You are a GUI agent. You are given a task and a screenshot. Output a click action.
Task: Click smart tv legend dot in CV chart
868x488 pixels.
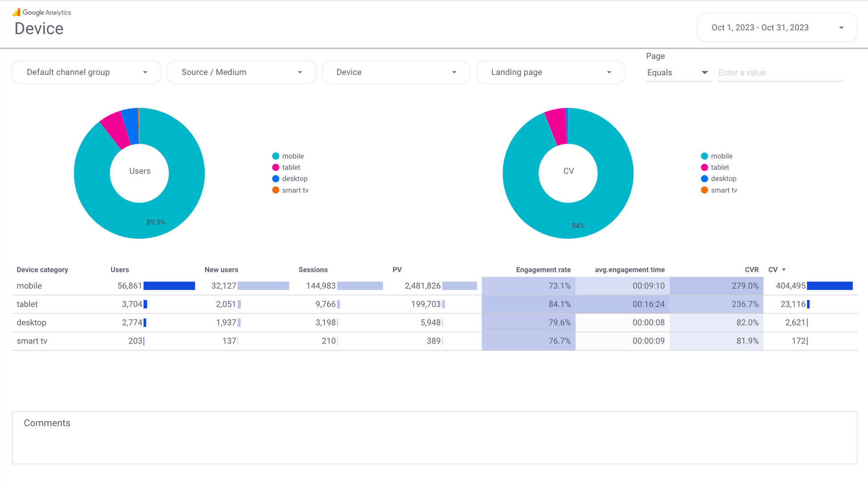point(704,190)
